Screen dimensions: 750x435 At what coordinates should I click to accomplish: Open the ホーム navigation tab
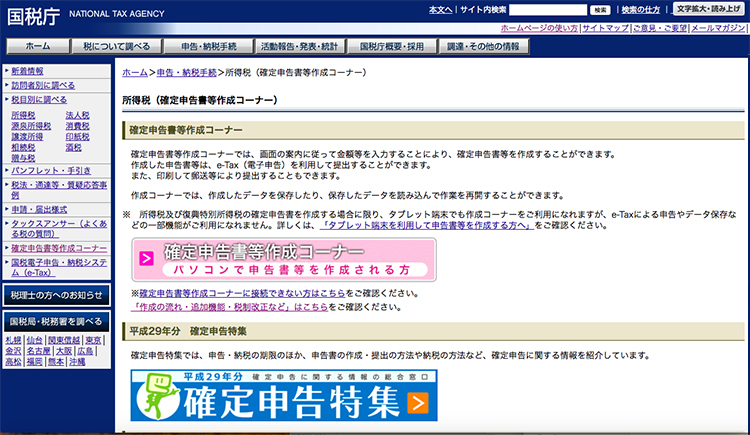tap(37, 46)
